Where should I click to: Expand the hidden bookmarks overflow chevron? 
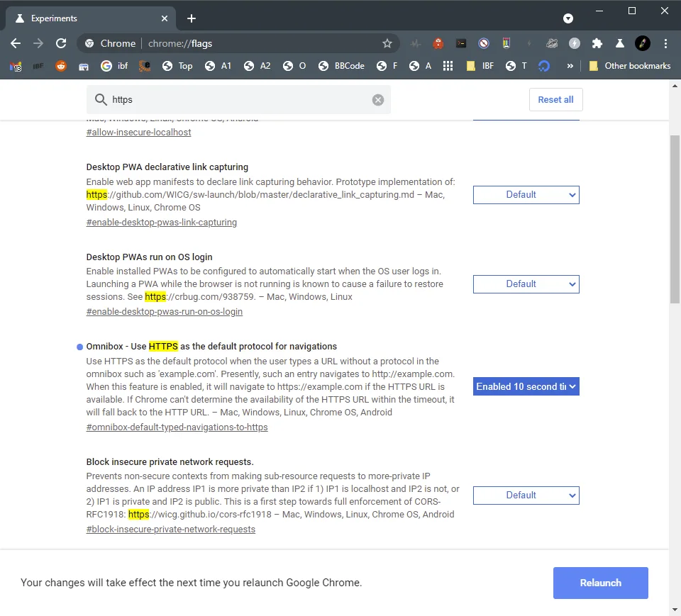(x=570, y=66)
